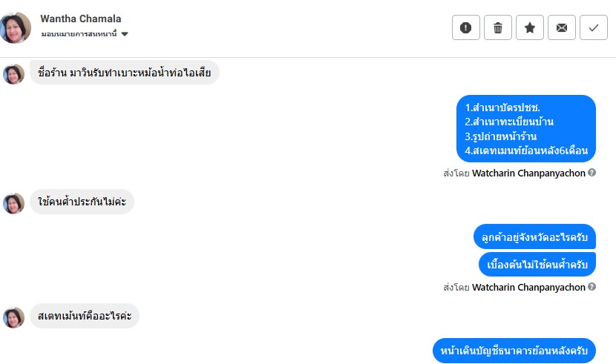Click avatar beside ใช้คนค้ำประกันไม่ค่ะ message

pos(14,202)
